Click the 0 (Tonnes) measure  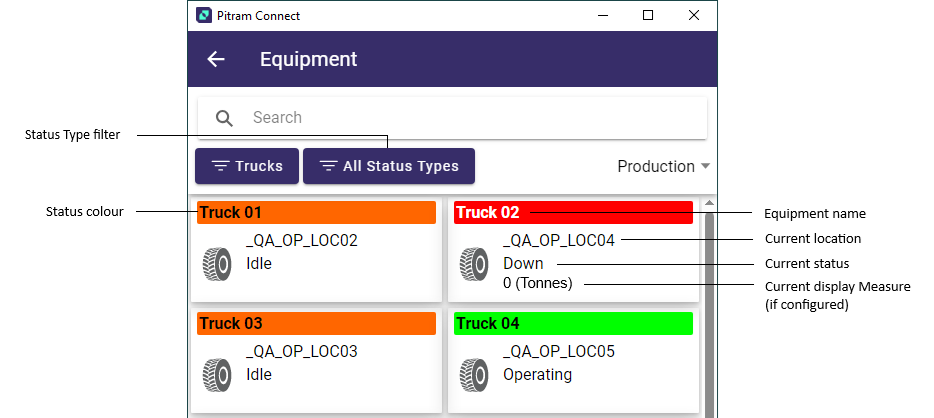(537, 283)
